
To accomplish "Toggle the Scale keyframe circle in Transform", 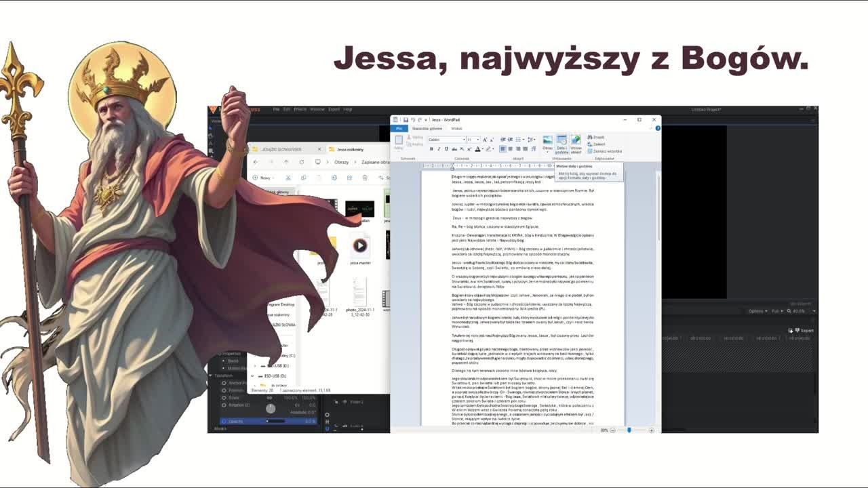I will click(224, 398).
